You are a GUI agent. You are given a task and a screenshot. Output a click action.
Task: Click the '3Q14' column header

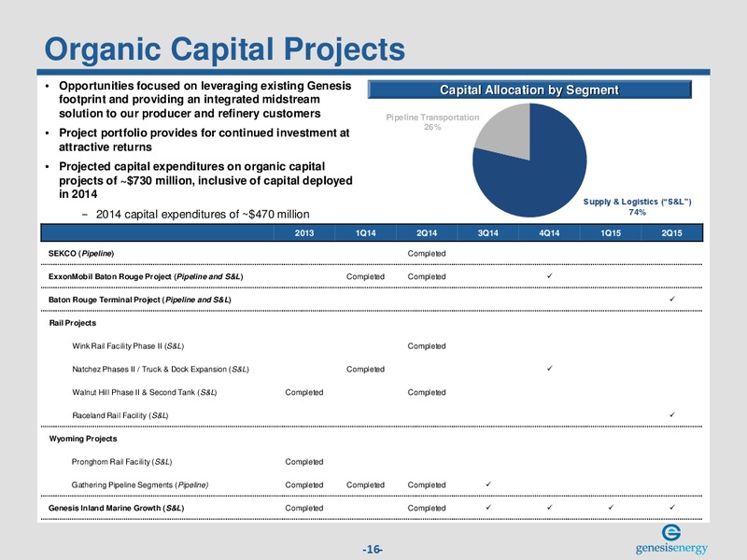(487, 232)
